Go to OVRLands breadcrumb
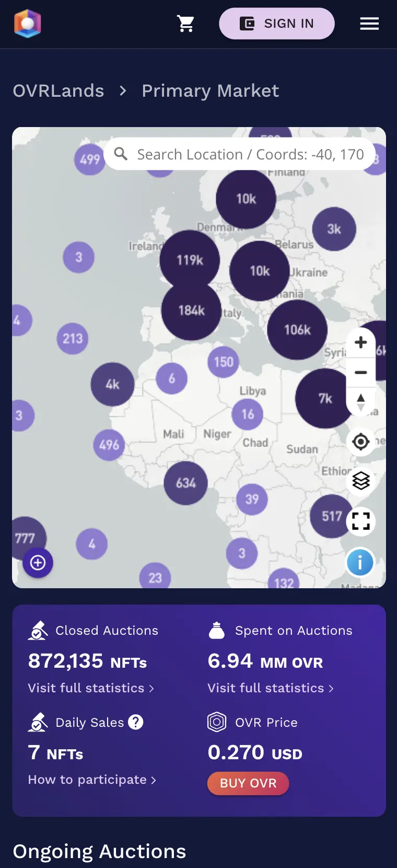 59,91
